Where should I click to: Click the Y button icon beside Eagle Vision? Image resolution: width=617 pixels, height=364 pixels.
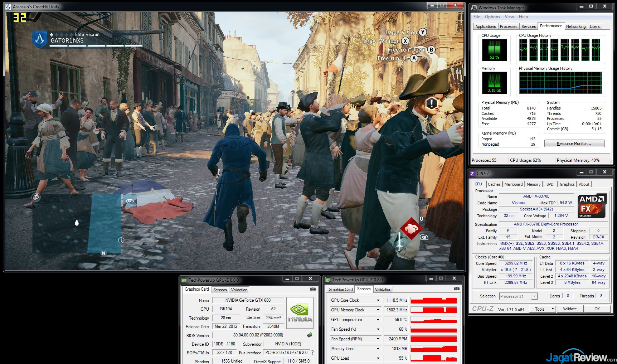tap(423, 32)
